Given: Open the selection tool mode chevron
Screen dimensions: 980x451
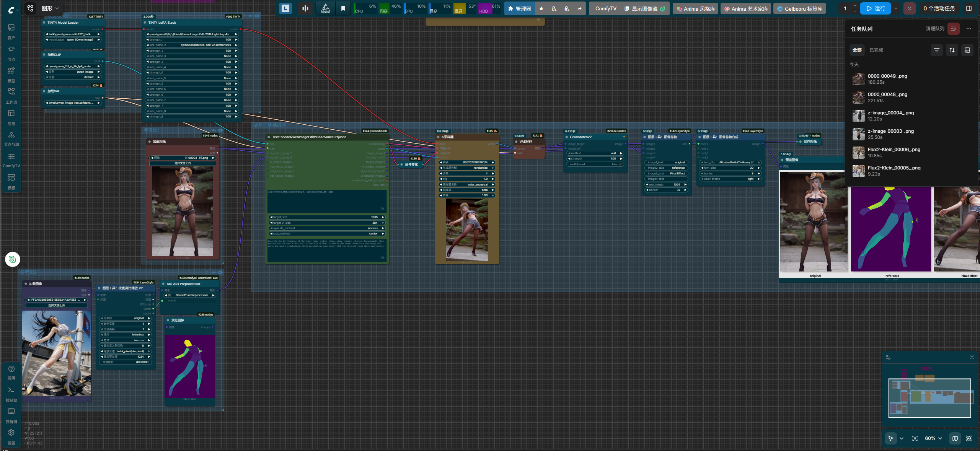Looking at the screenshot, I should 902,438.
